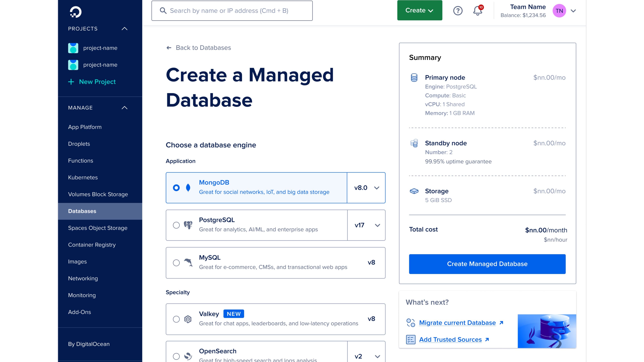Open Container Registry in the sidebar

click(92, 245)
